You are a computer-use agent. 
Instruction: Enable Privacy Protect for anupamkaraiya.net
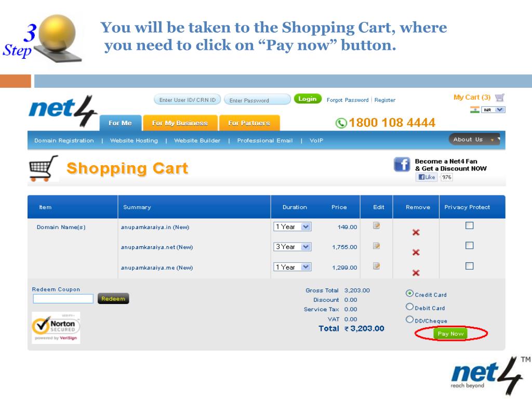469,245
